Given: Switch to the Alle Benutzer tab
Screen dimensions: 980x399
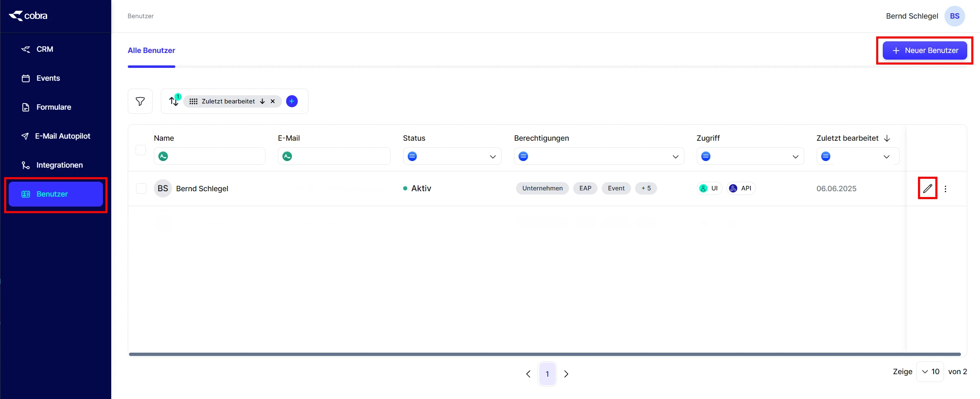Looking at the screenshot, I should (x=151, y=50).
